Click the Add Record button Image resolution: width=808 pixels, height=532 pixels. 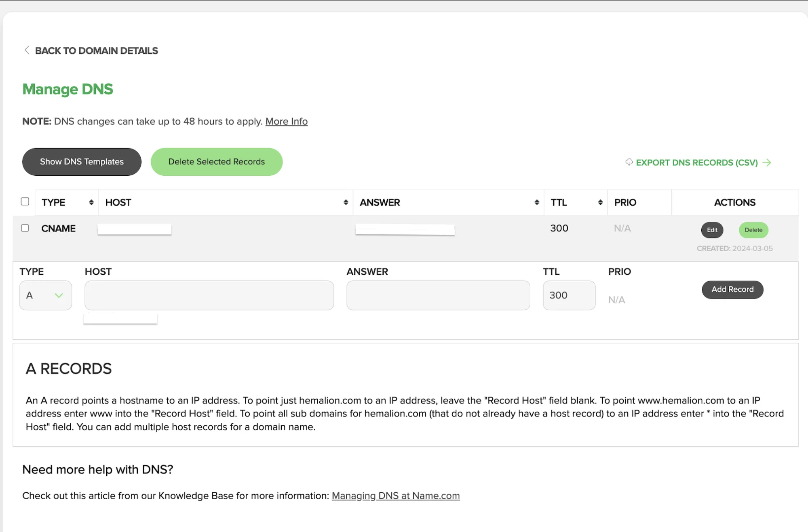tap(732, 290)
